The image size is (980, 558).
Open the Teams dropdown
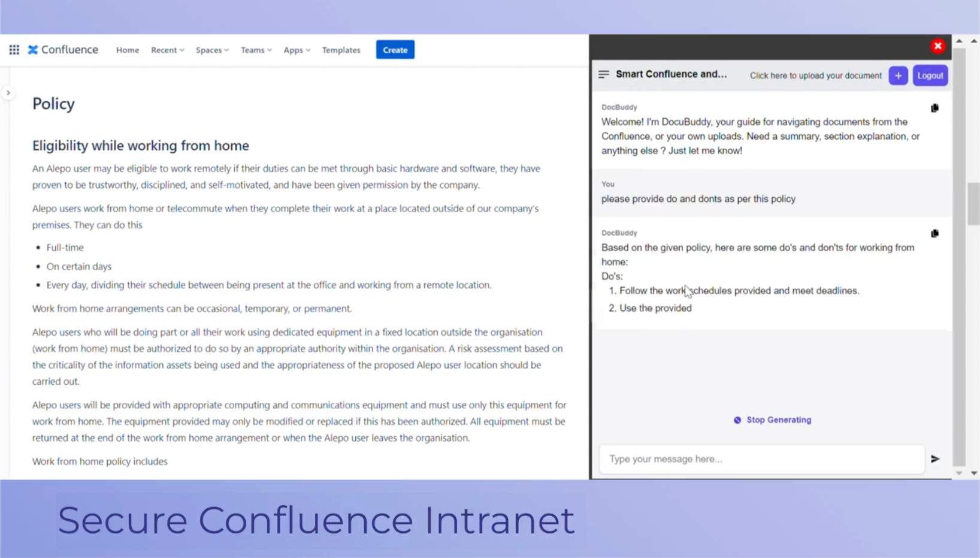(256, 50)
